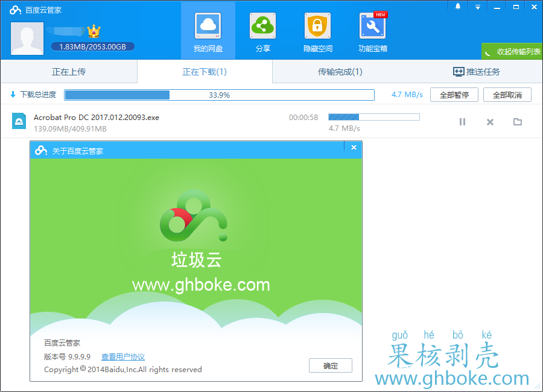
Task: Cancel the Acrobat Pro DC download
Action: pyautogui.click(x=490, y=122)
